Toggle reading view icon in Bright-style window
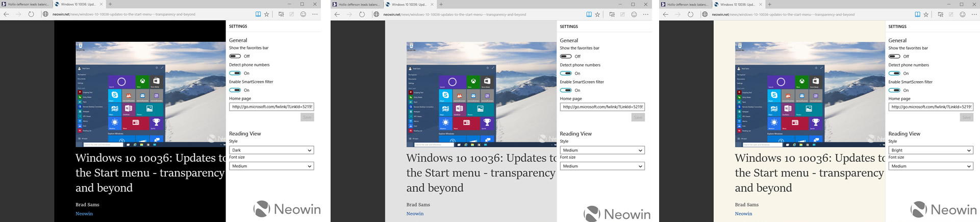Screen dimensions: 980x222 [x=917, y=14]
